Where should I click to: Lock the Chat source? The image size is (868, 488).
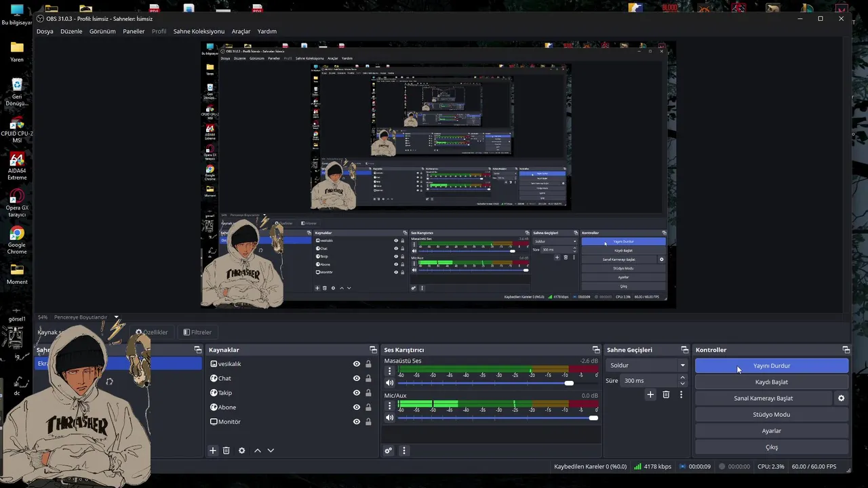pyautogui.click(x=368, y=378)
